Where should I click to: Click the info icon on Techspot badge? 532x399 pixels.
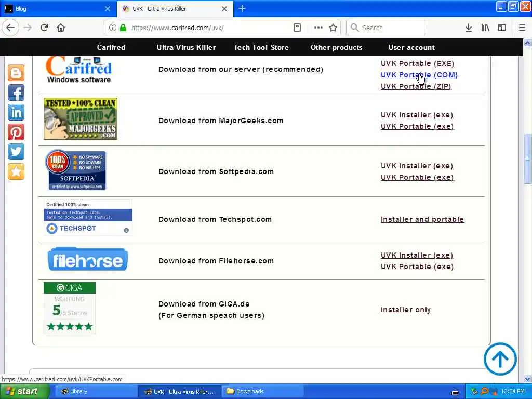point(126,230)
